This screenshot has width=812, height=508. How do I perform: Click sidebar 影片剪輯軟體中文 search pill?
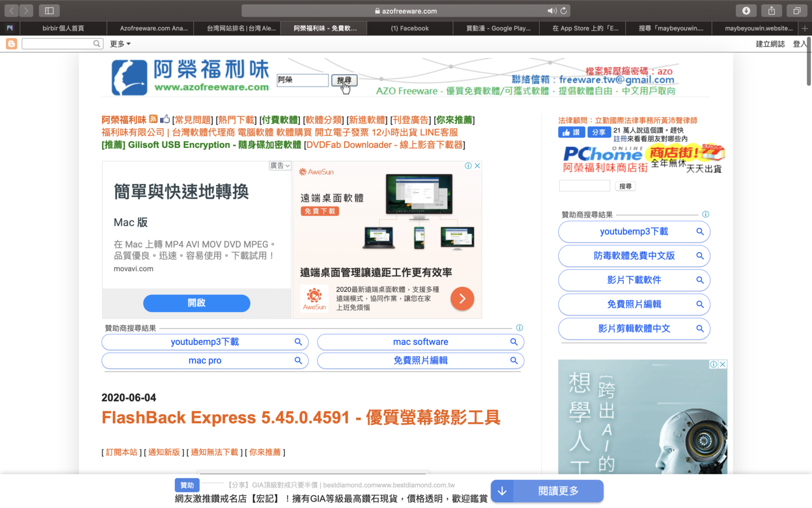[x=634, y=329]
